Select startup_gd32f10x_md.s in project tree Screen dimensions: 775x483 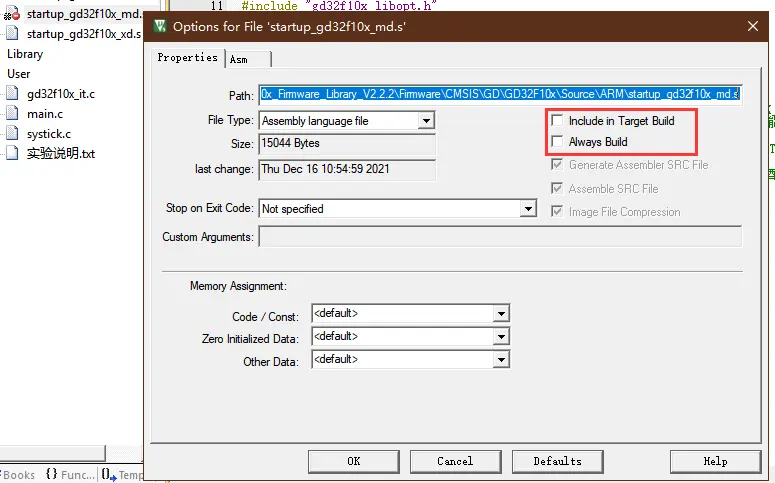coord(84,14)
